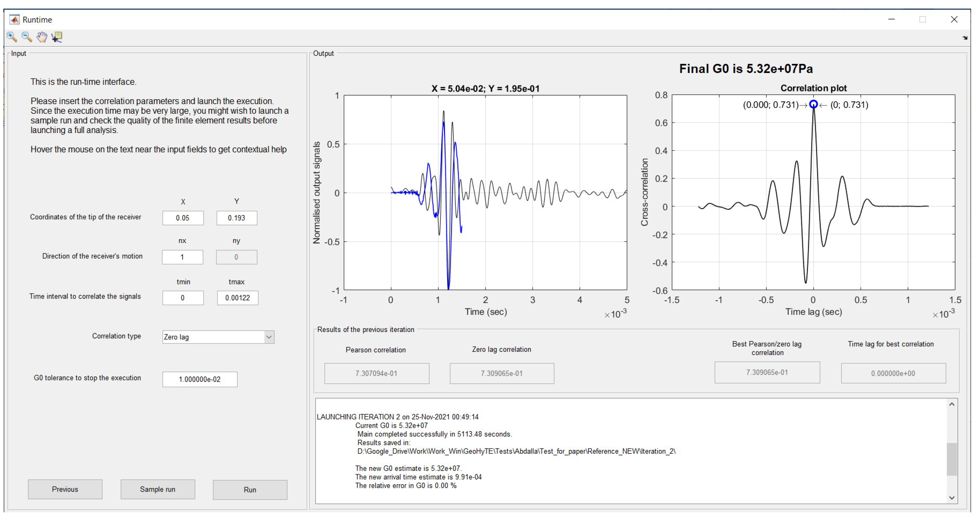Edit the G0 tolerance input field
The width and height of the screenshot is (980, 520).
coord(200,379)
